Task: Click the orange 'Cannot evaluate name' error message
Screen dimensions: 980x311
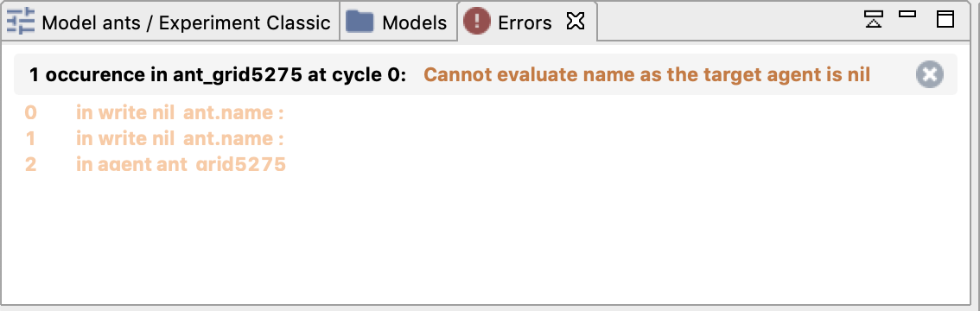Action: 647,75
